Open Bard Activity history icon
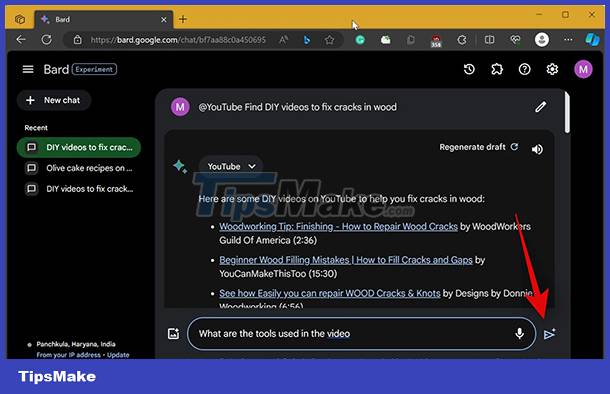 coord(469,69)
